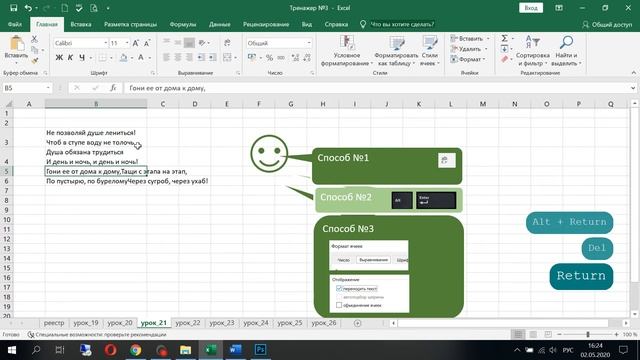Toggle bold Ж formatting
The image size is (640, 360).
59,58
